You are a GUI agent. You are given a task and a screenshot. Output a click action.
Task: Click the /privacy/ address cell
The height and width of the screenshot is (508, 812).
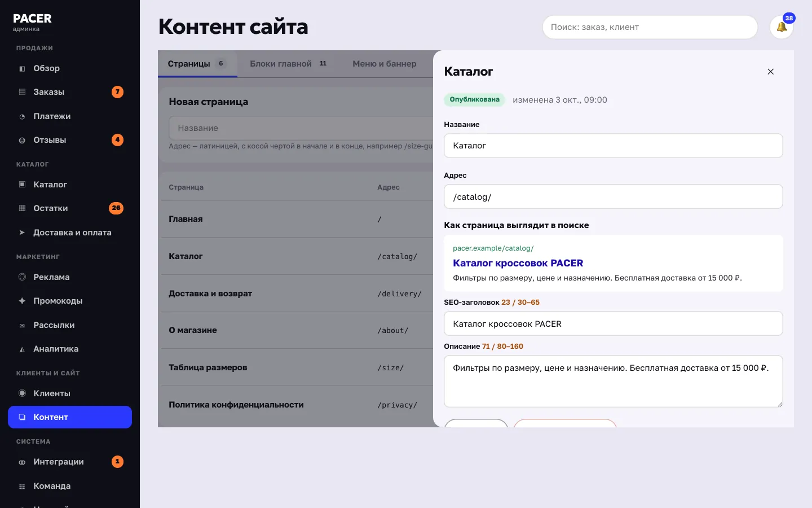398,405
